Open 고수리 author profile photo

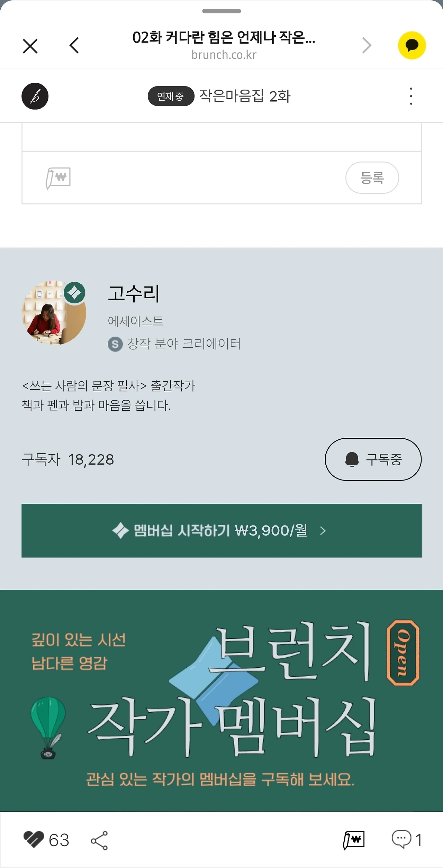click(54, 313)
